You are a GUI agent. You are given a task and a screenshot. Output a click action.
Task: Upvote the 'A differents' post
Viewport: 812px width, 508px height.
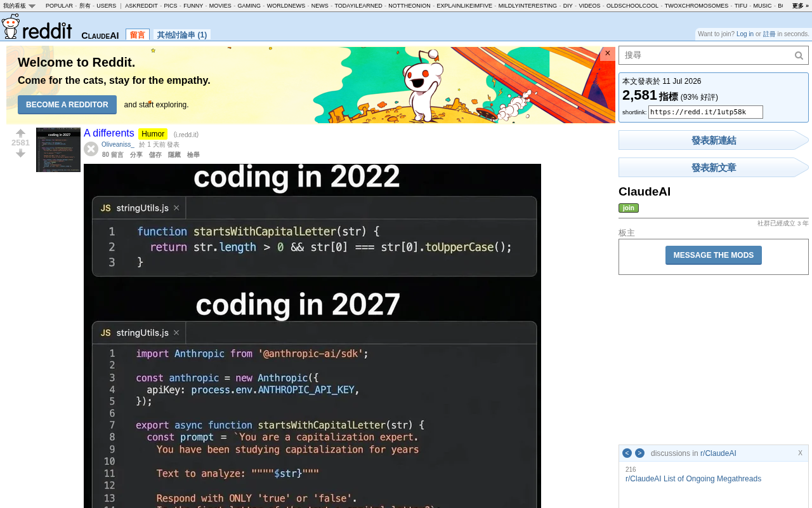[20, 133]
